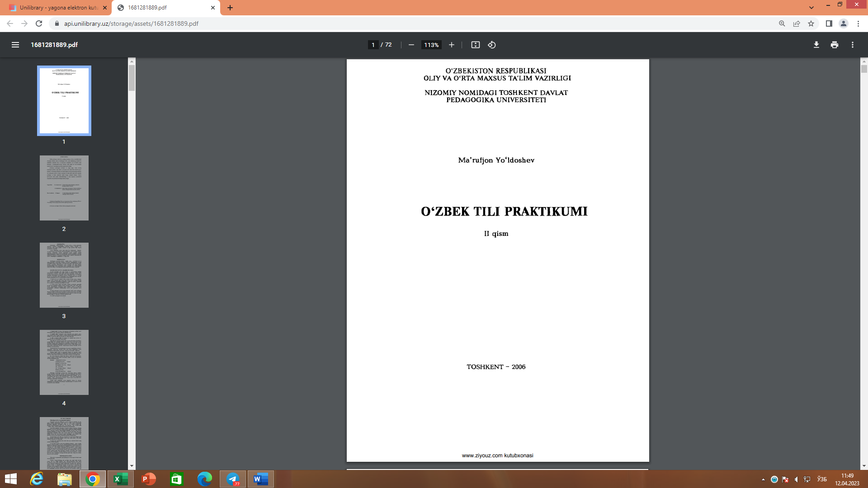View site information via the lock icon

pyautogui.click(x=57, y=23)
